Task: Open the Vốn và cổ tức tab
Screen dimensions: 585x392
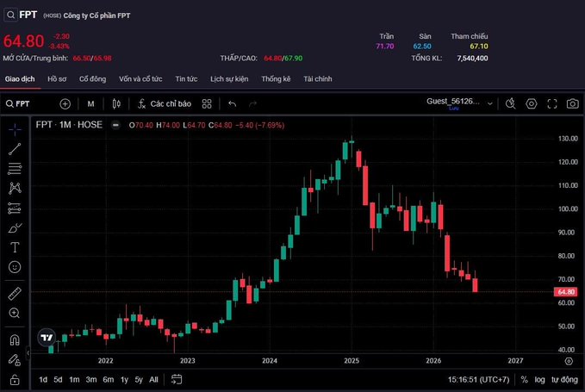Action: point(140,79)
